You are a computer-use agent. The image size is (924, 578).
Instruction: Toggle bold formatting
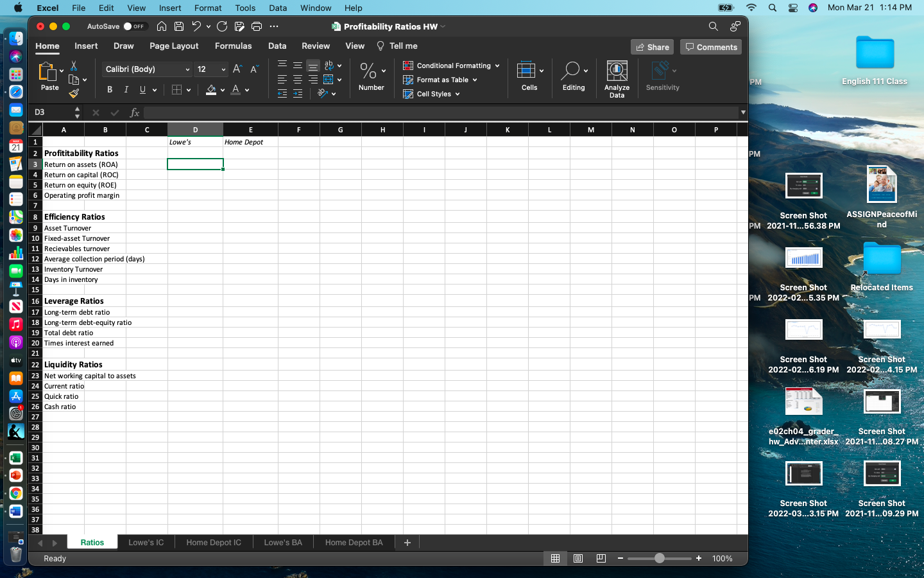(x=109, y=89)
